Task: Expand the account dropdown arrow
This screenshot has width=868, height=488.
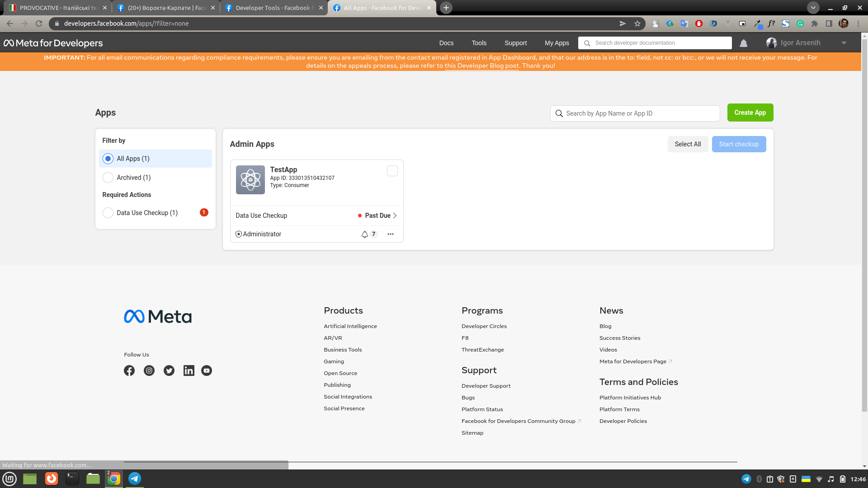Action: [x=844, y=43]
